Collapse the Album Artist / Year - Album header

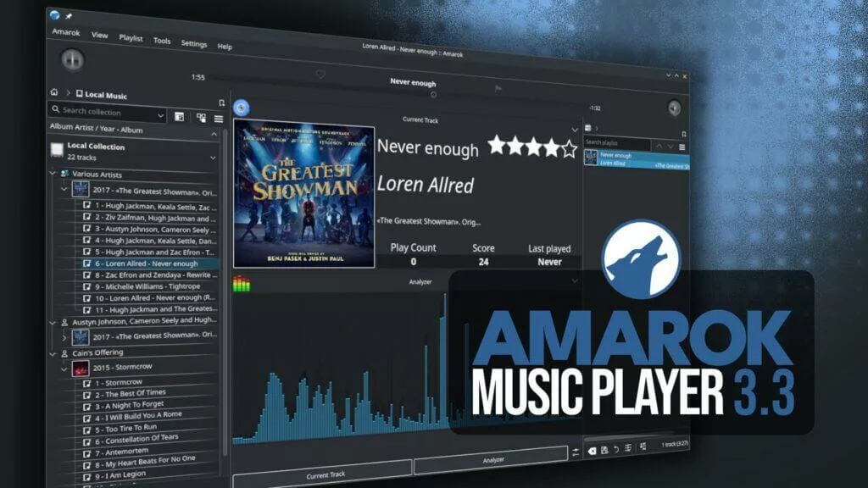214,134
